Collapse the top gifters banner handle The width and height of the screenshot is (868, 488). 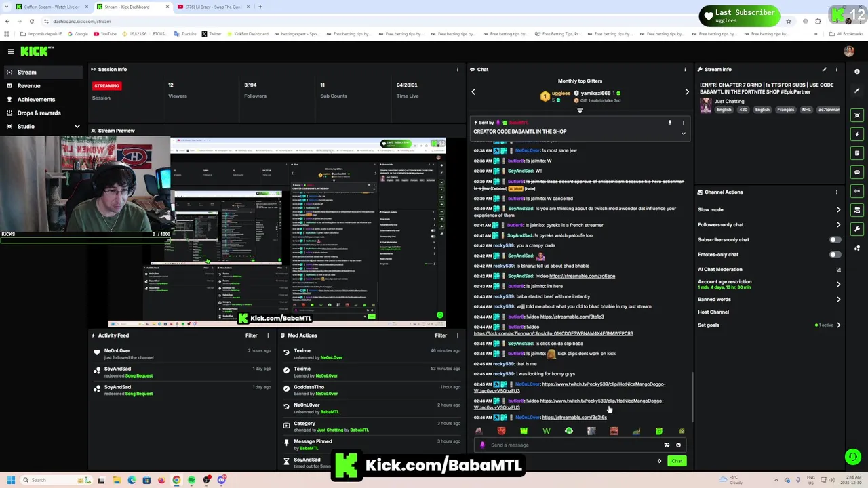point(580,110)
